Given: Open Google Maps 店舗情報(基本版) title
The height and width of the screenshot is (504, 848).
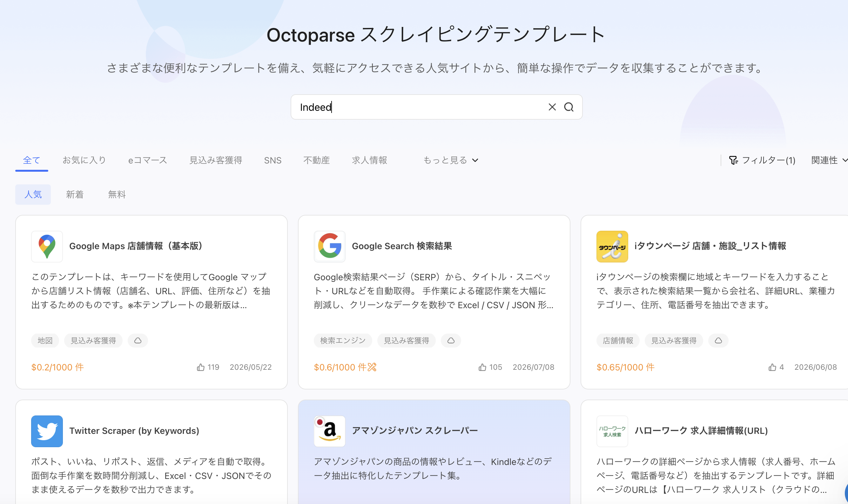Looking at the screenshot, I should coord(136,246).
